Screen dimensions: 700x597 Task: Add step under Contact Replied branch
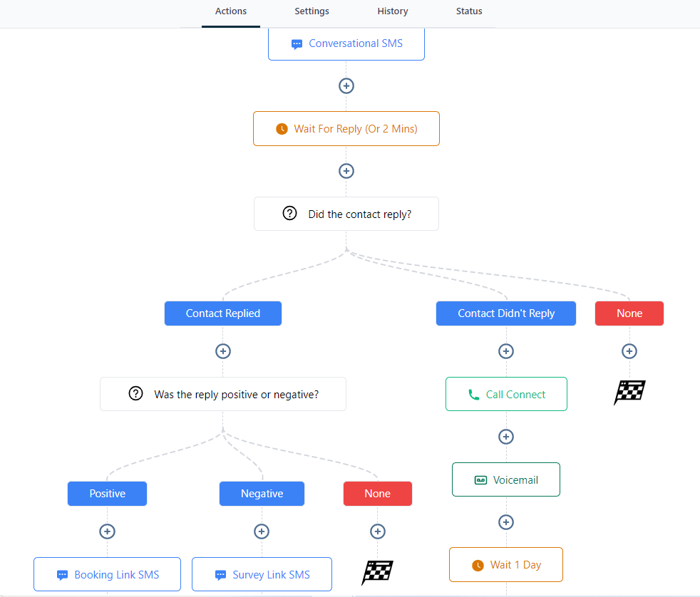[223, 351]
